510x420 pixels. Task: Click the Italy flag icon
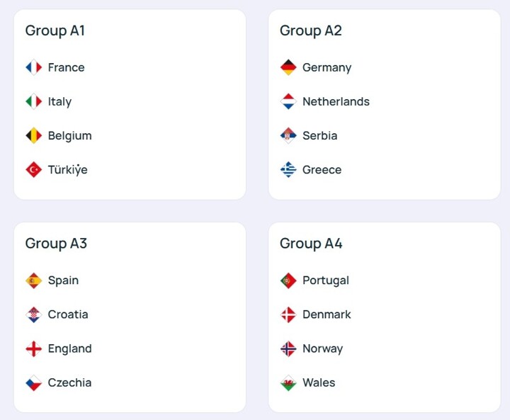(x=33, y=102)
